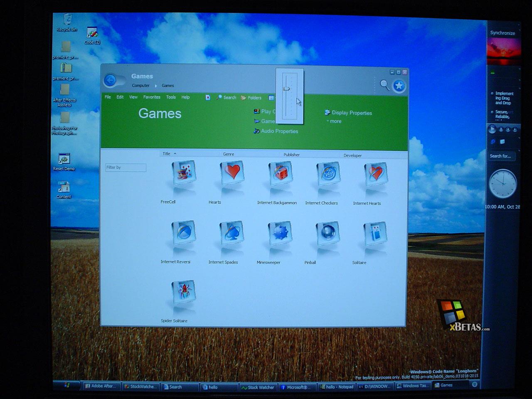532x399 pixels.
Task: Open the Views grid toolbar icon
Action: point(271,98)
